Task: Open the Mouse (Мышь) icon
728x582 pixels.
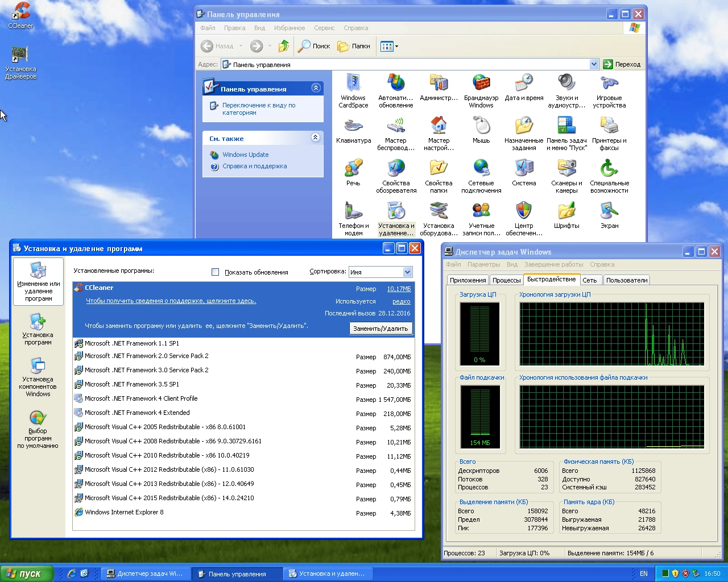Action: (x=481, y=125)
